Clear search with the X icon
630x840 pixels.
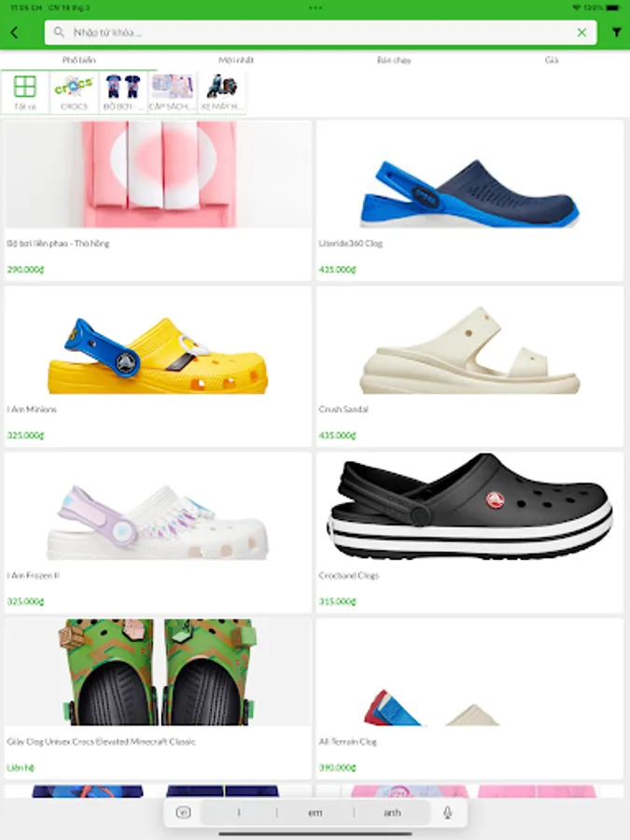pos(581,33)
